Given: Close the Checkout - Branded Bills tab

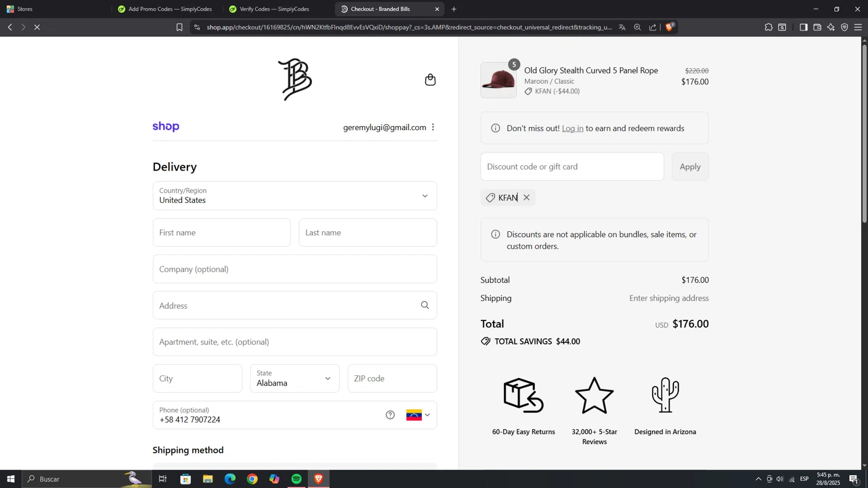Looking at the screenshot, I should click(x=437, y=9).
